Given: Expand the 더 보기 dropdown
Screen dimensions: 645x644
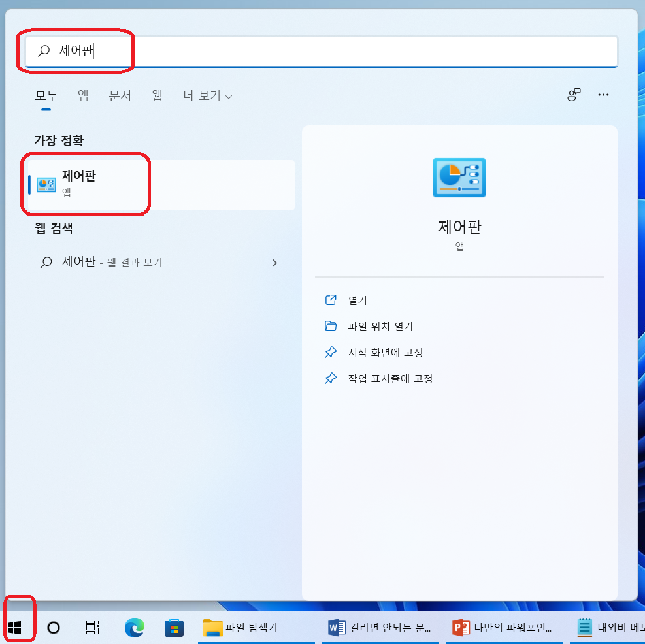Looking at the screenshot, I should (208, 96).
